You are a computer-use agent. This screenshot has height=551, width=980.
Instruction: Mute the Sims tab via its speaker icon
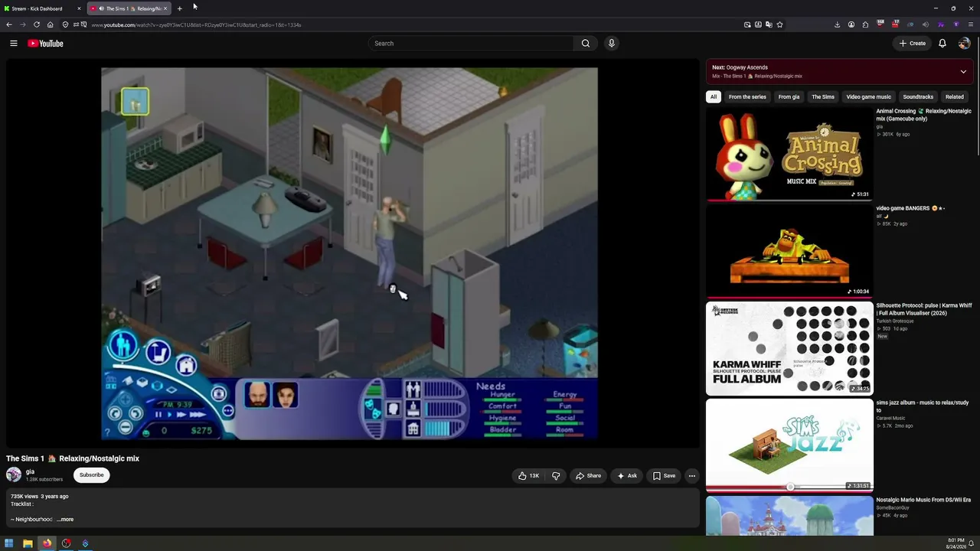pyautogui.click(x=102, y=8)
